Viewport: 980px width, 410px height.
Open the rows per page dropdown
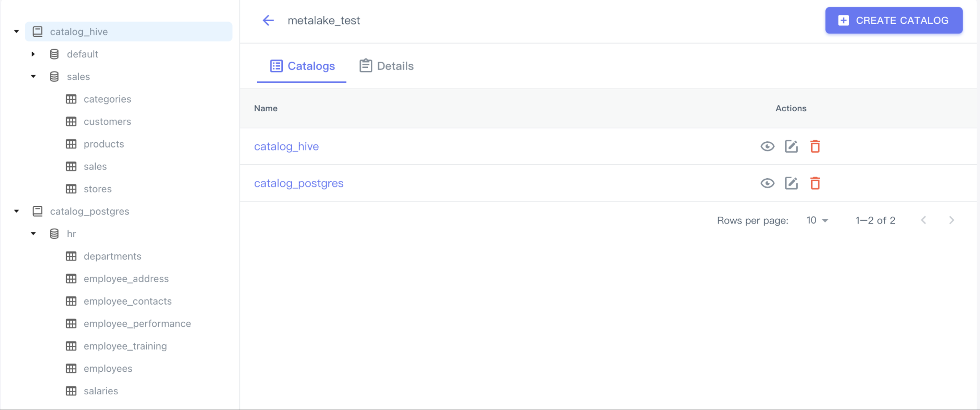pos(817,220)
